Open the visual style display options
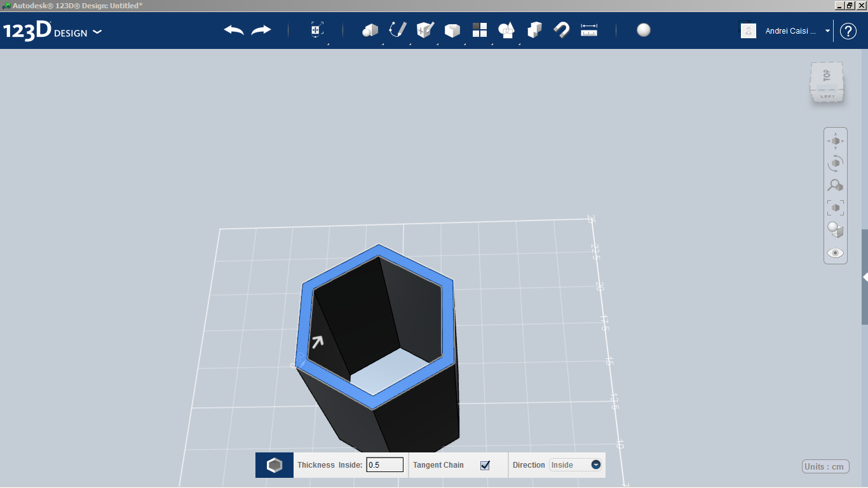Viewport: 868px width, 488px height. [x=836, y=229]
